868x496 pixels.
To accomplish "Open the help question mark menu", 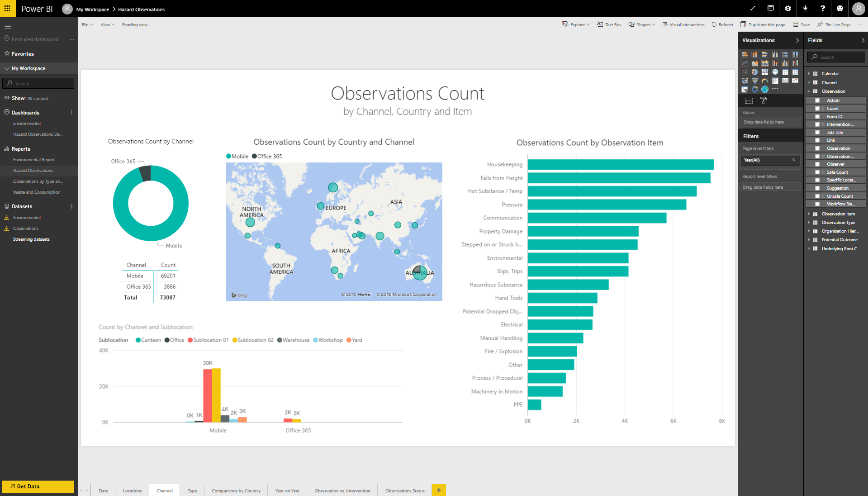I will [823, 9].
